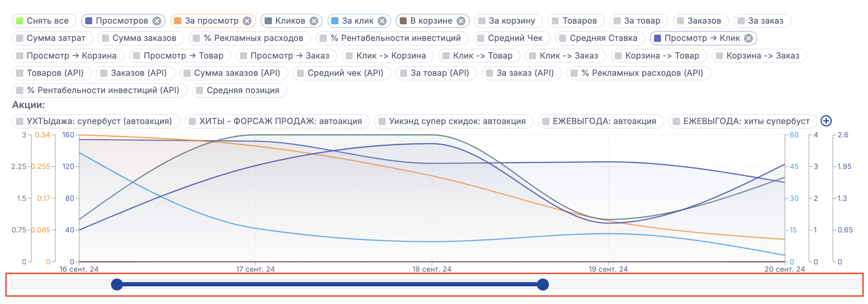Select the Товаров (API) metric chip
Viewport: 868px width, 304px height.
52,73
